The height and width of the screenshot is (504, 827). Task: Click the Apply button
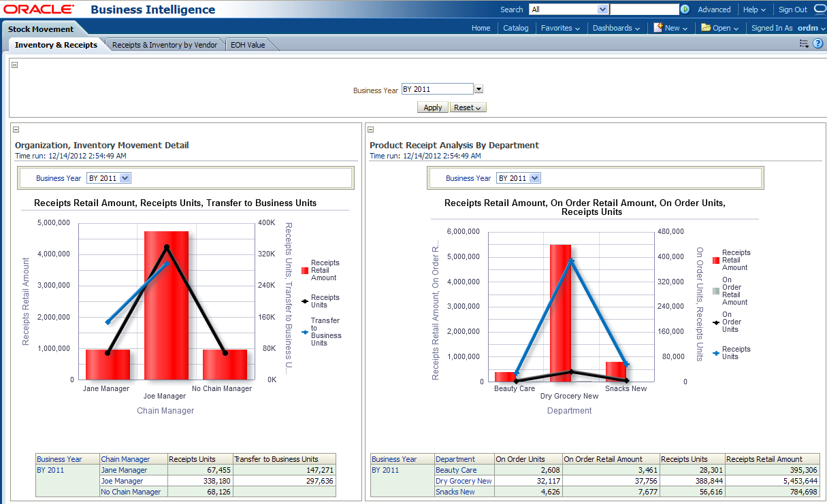tap(433, 107)
